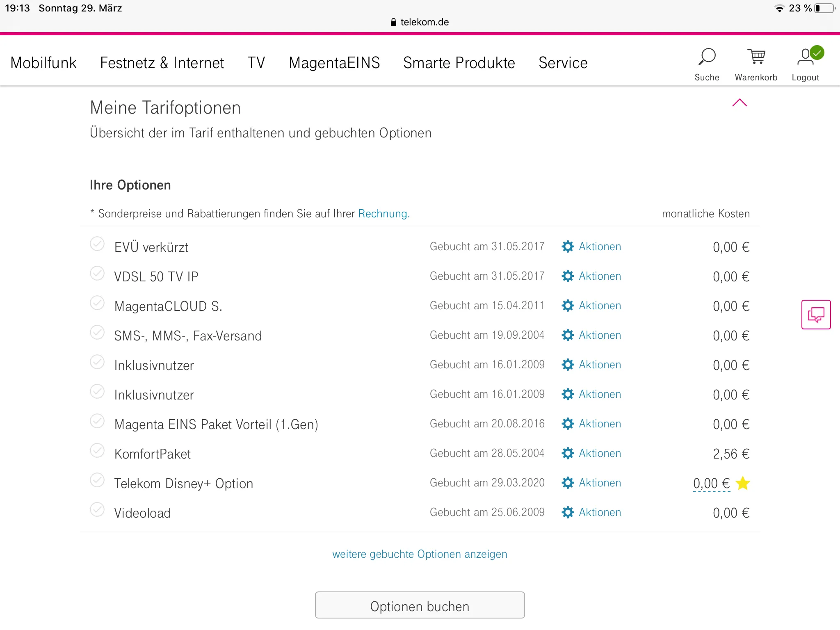Toggle check circle for VDSL 50 TV IP
The width and height of the screenshot is (840, 630).
coord(97,273)
